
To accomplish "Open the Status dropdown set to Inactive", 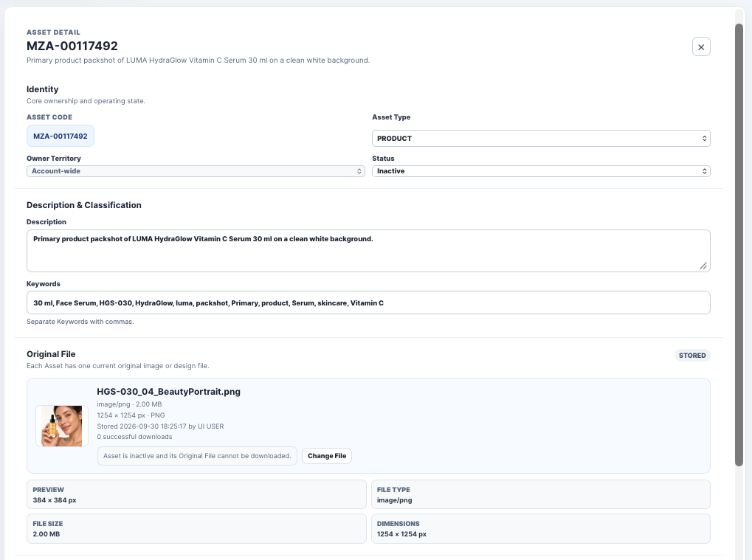I will 541,171.
